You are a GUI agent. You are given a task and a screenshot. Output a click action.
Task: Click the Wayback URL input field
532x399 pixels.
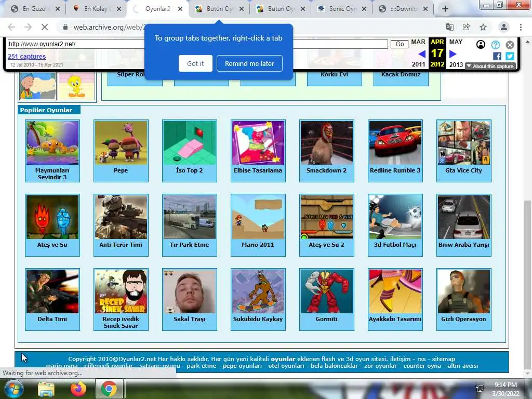197,44
